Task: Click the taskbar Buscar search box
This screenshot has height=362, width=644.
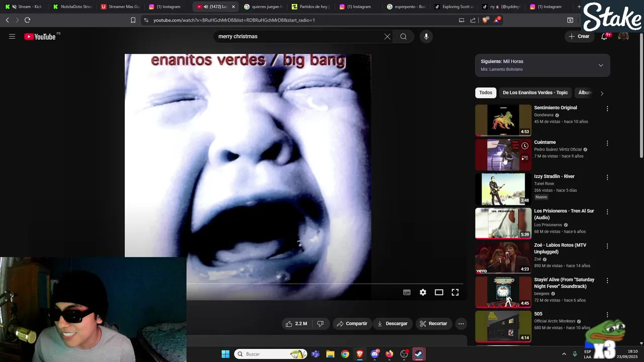Action: [271, 354]
